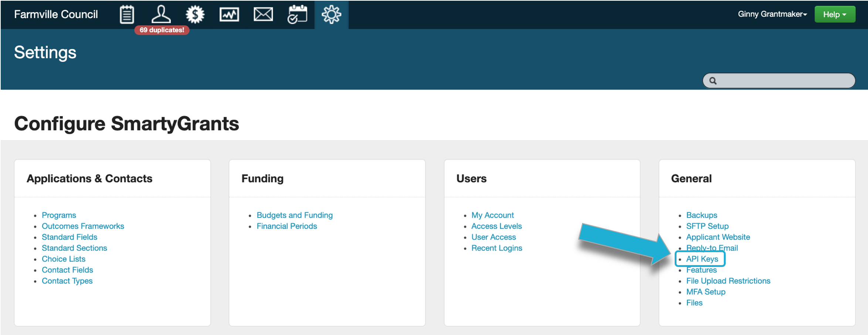Open the applications clipboard icon
Image resolution: width=868 pixels, height=335 pixels.
127,15
